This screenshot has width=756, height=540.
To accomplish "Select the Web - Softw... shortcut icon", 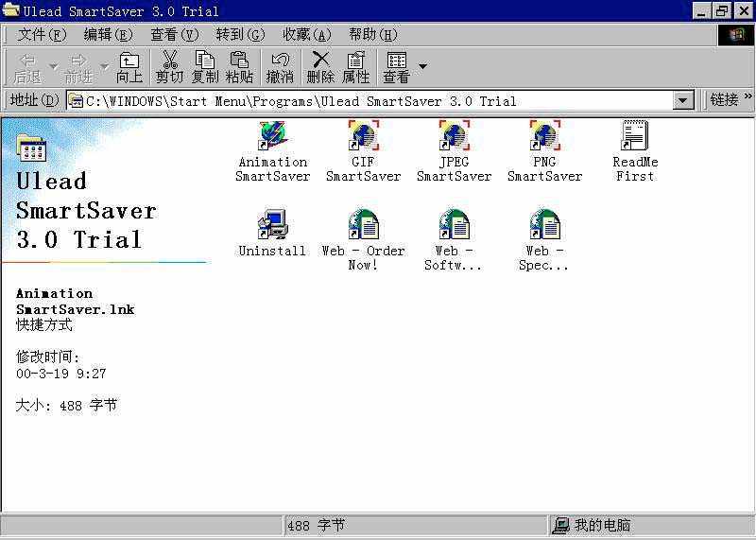I will tap(454, 226).
